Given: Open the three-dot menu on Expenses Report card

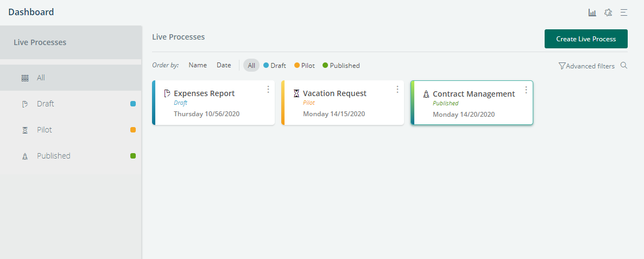Looking at the screenshot, I should (268, 89).
